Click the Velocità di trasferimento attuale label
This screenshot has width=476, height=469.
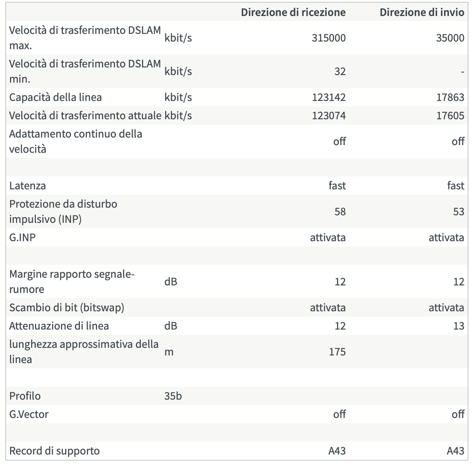pos(86,115)
